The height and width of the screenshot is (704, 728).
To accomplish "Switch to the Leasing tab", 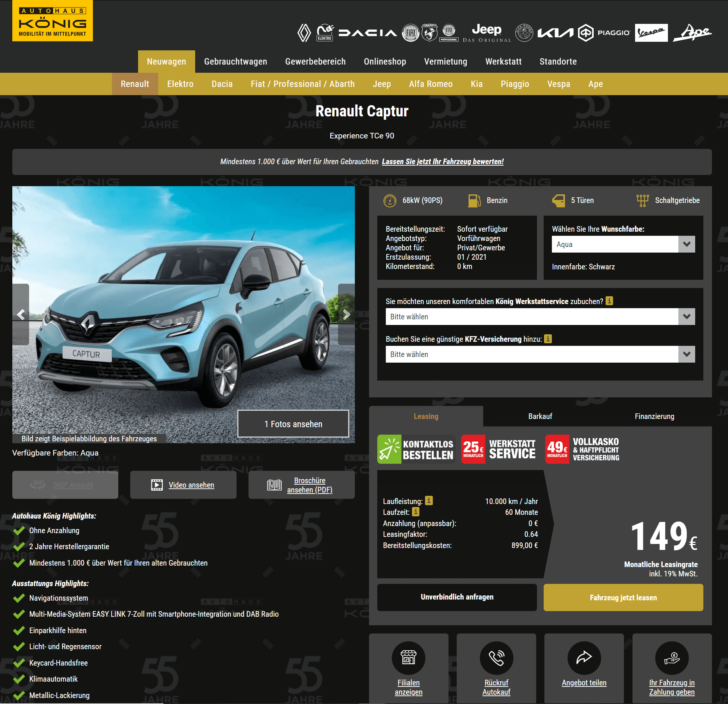I will 426,416.
